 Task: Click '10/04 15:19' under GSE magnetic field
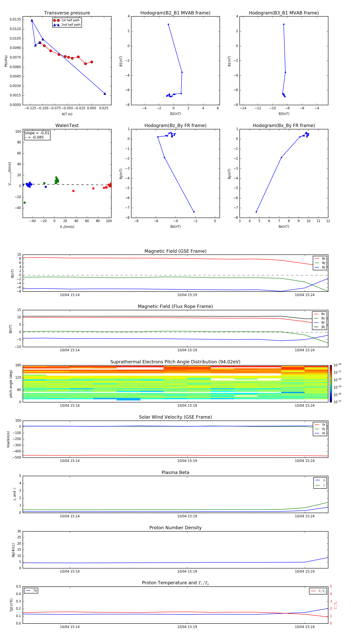click(x=187, y=295)
